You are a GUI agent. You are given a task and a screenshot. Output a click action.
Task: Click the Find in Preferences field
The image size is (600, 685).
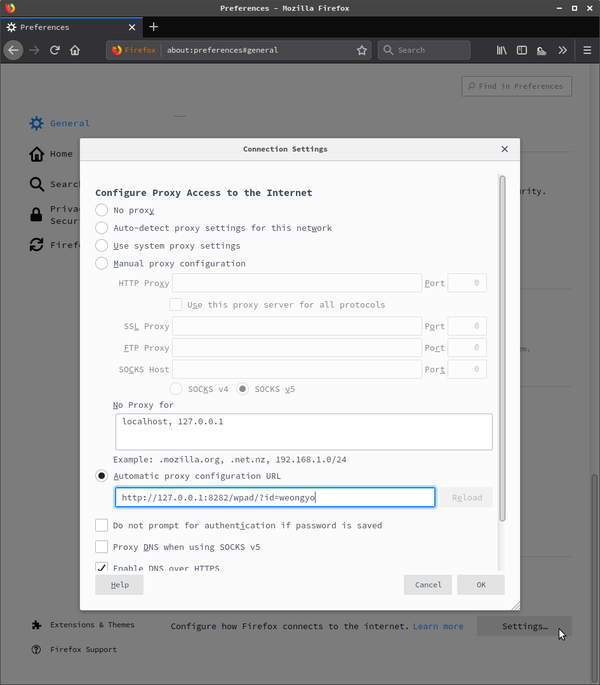click(x=517, y=86)
